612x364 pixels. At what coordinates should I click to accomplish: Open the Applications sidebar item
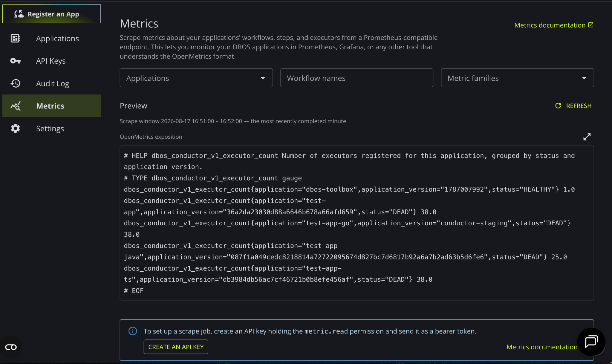[x=52, y=39]
